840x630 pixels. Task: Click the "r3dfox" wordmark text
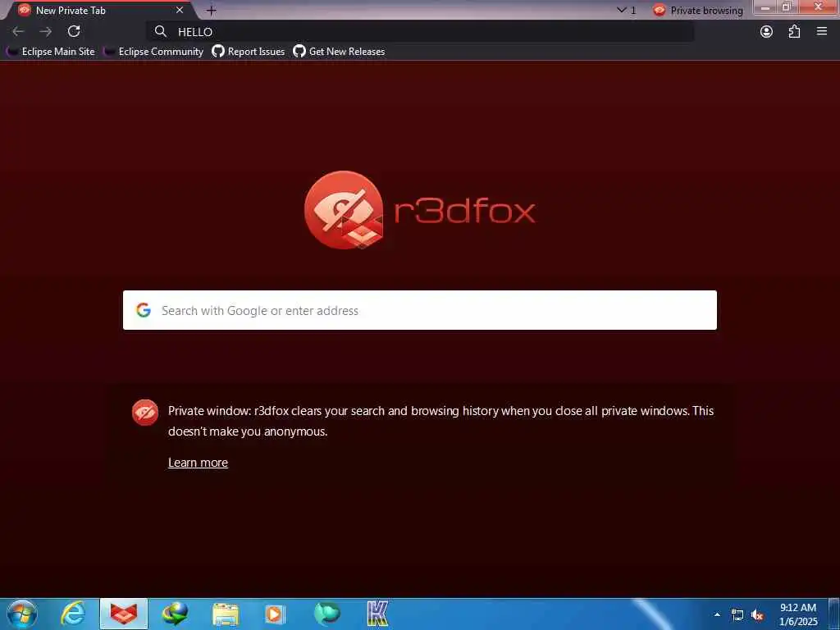point(464,211)
